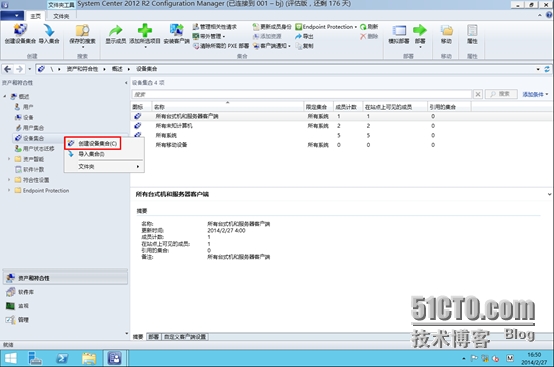Image resolution: width=554 pixels, height=367 pixels.
Task: Select the 所有移动设备 collection row
Action: (341, 145)
